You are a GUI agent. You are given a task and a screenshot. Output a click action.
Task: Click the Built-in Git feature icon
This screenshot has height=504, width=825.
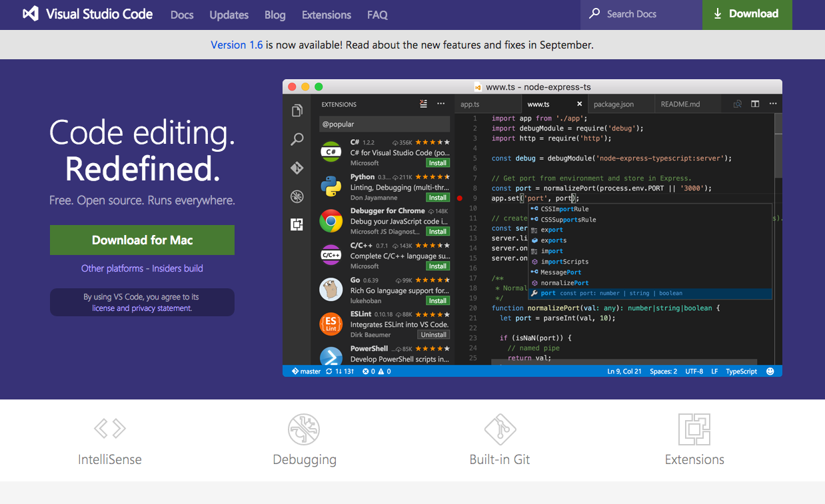click(x=500, y=429)
